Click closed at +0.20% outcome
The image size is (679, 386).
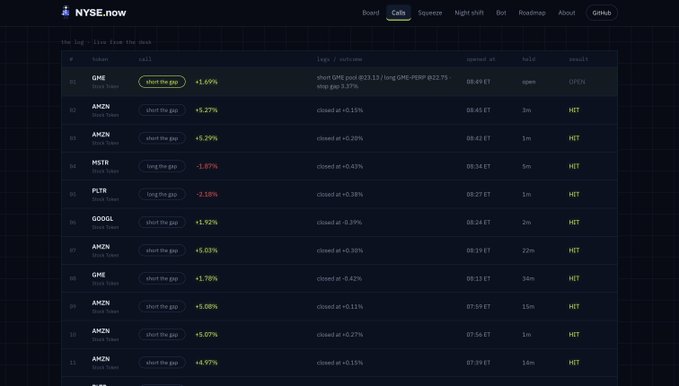340,138
